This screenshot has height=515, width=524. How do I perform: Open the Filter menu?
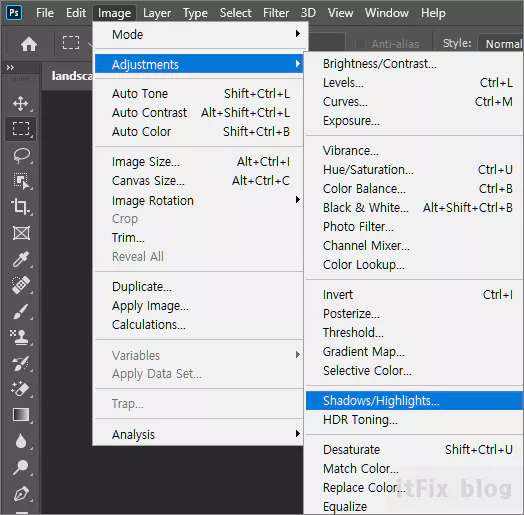[276, 13]
